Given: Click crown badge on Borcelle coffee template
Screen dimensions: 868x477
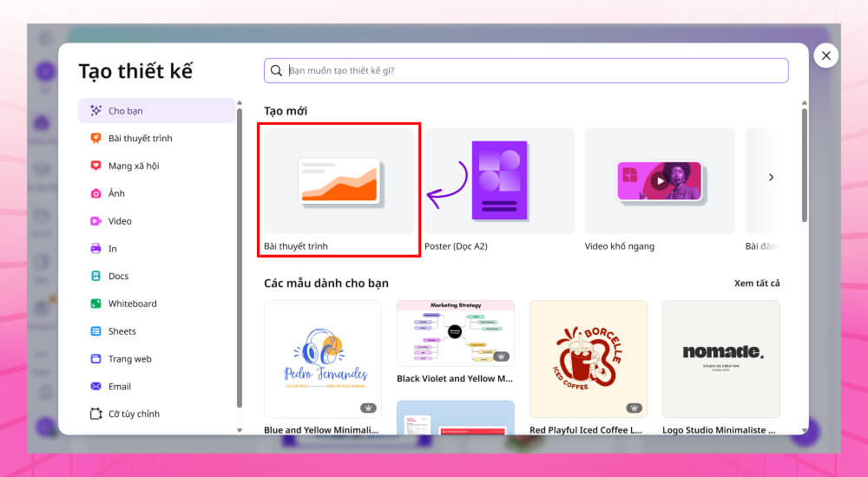Looking at the screenshot, I should click(x=634, y=408).
